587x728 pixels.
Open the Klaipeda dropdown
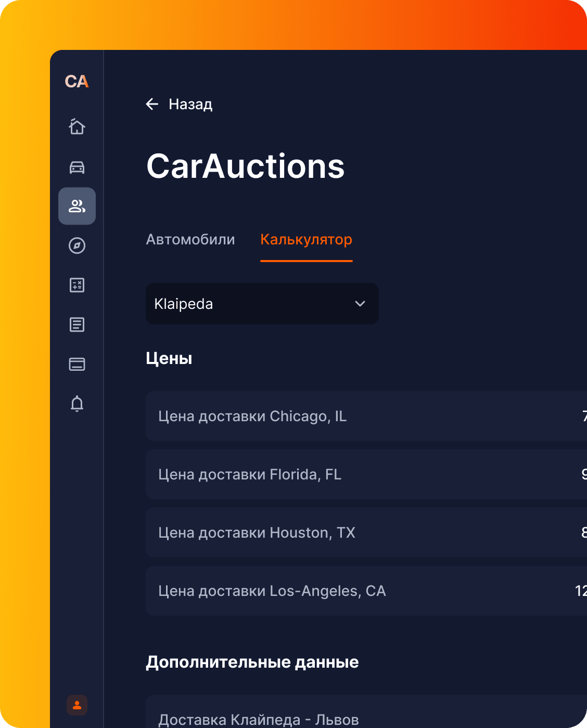(x=262, y=304)
